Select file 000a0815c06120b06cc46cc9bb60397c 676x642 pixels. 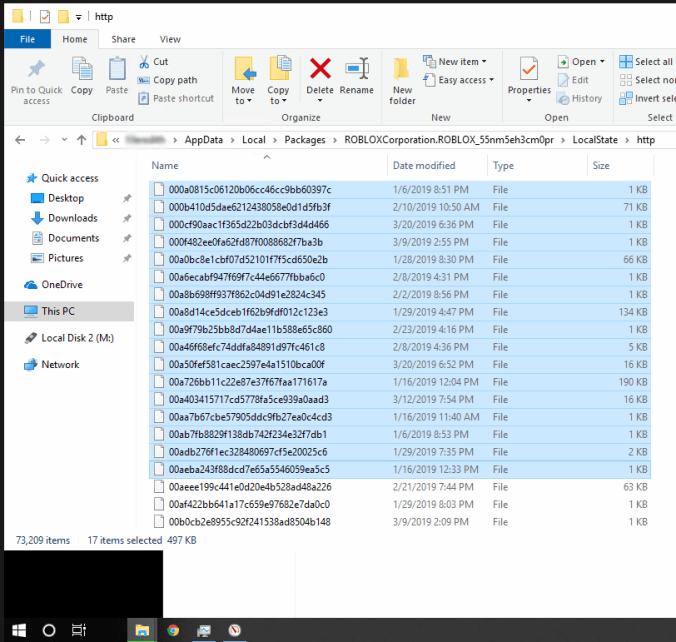(400, 190)
